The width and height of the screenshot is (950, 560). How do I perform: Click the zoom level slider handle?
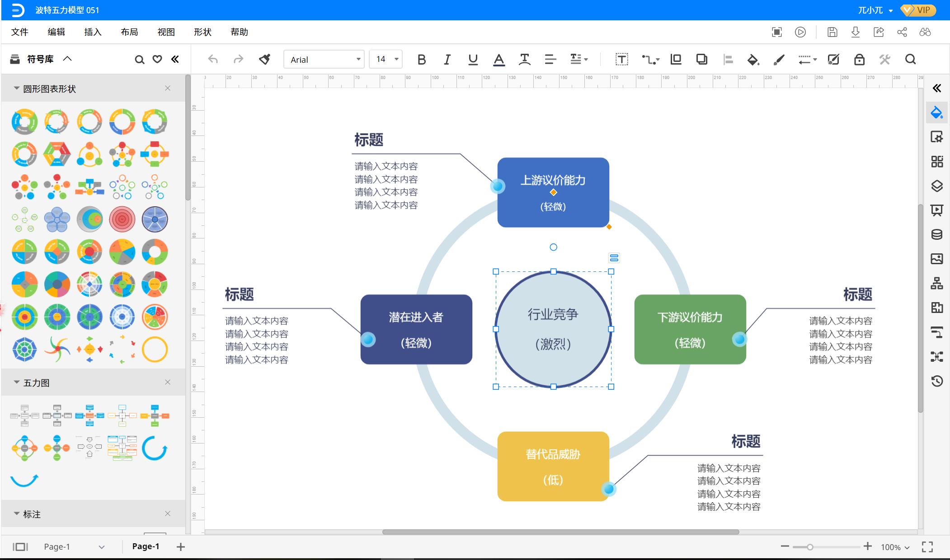(810, 547)
